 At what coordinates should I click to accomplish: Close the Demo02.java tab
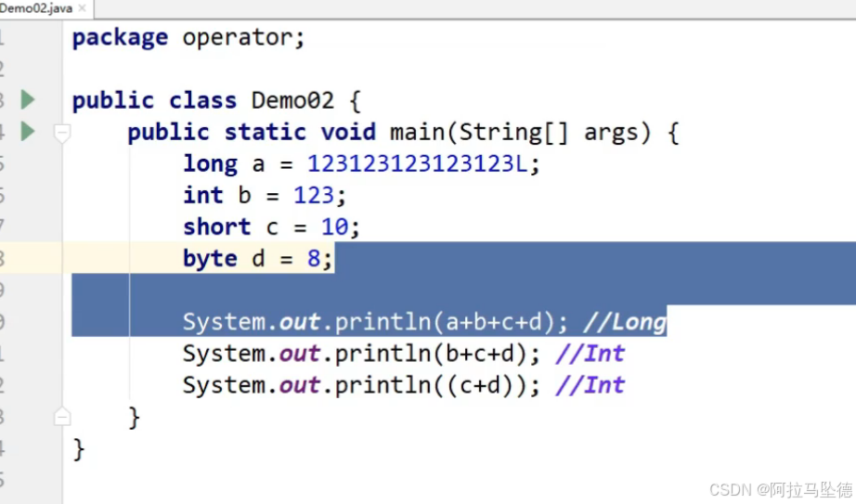point(83,8)
